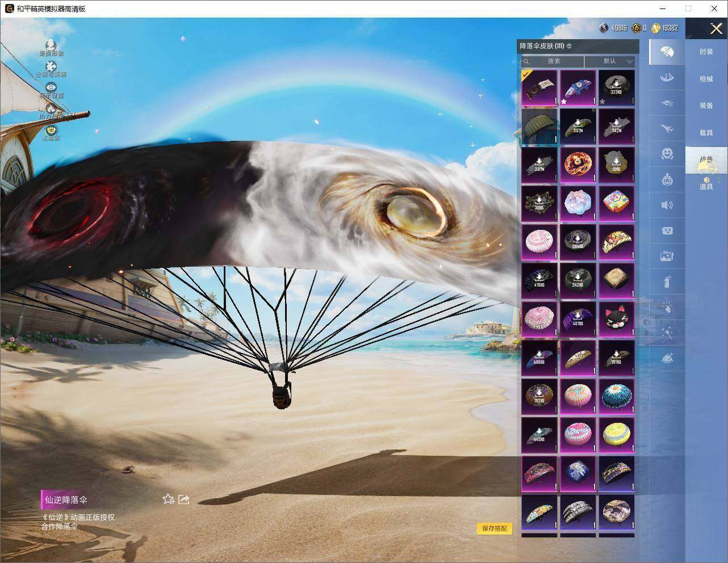
Task: Download the 792KB brown parachute skin
Action: coord(539,396)
